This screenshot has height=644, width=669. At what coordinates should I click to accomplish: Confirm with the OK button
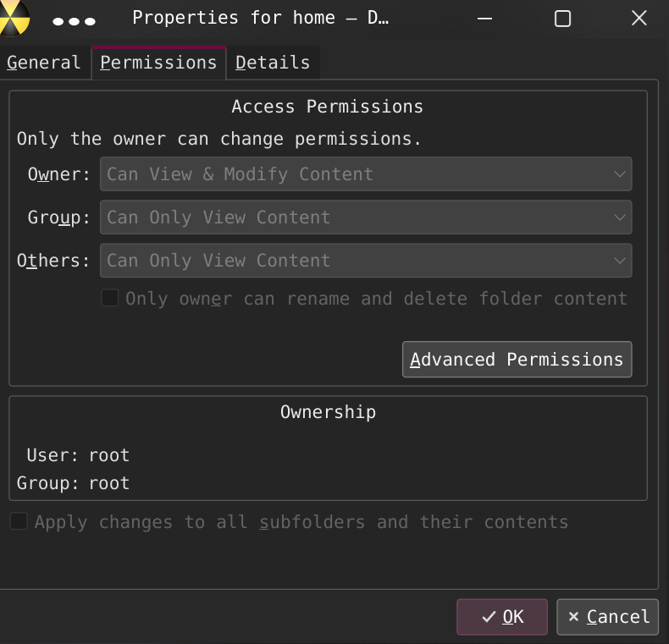click(501, 617)
